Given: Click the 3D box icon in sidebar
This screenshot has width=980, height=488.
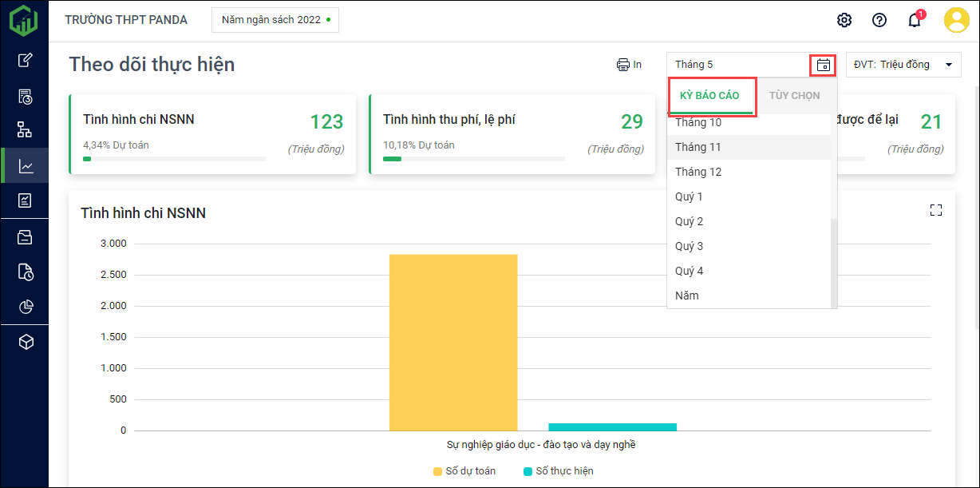Looking at the screenshot, I should pos(26,342).
